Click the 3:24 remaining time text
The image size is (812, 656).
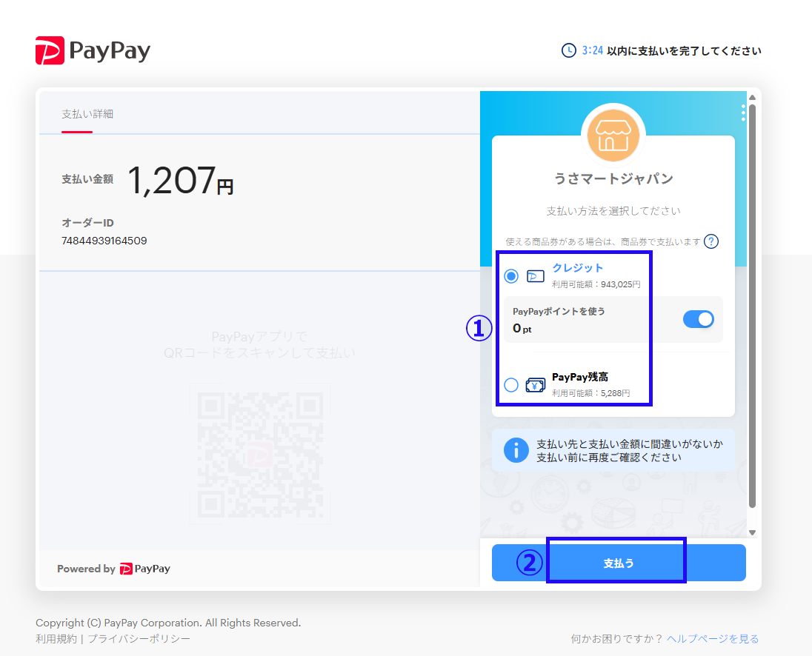[593, 50]
